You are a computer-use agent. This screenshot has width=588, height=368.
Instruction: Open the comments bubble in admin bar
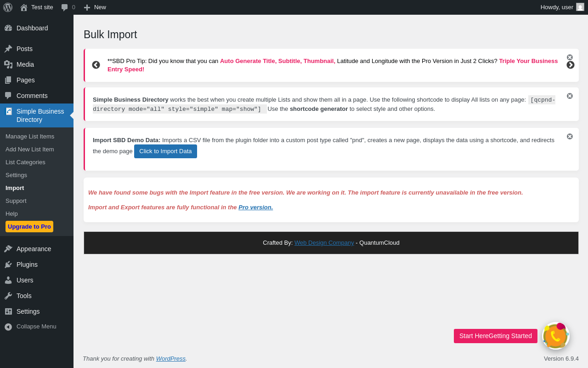tap(68, 7)
